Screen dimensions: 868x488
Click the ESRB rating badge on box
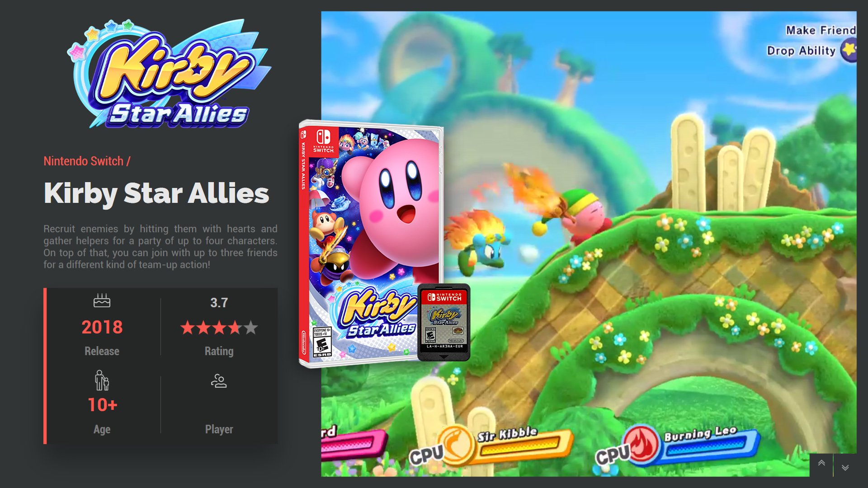click(322, 343)
